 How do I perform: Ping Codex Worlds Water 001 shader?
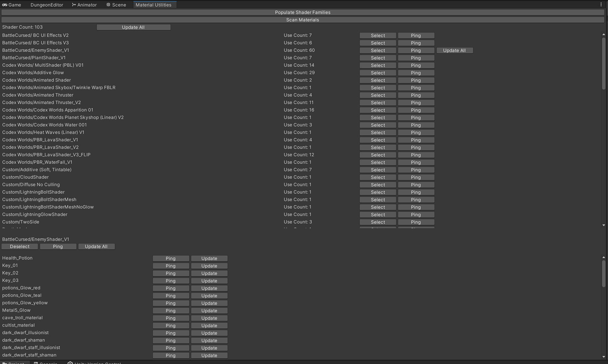coord(416,125)
